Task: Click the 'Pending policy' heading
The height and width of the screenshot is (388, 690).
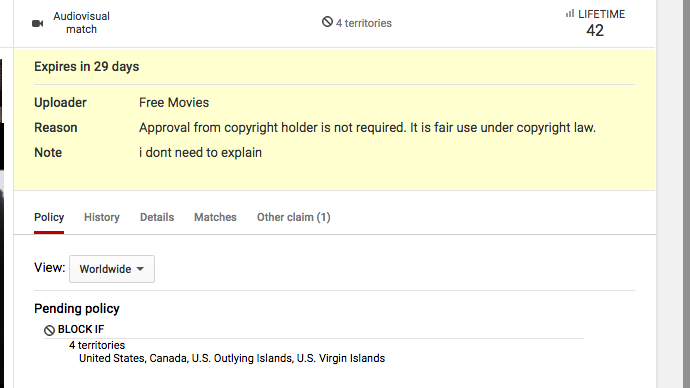Action: pos(77,308)
